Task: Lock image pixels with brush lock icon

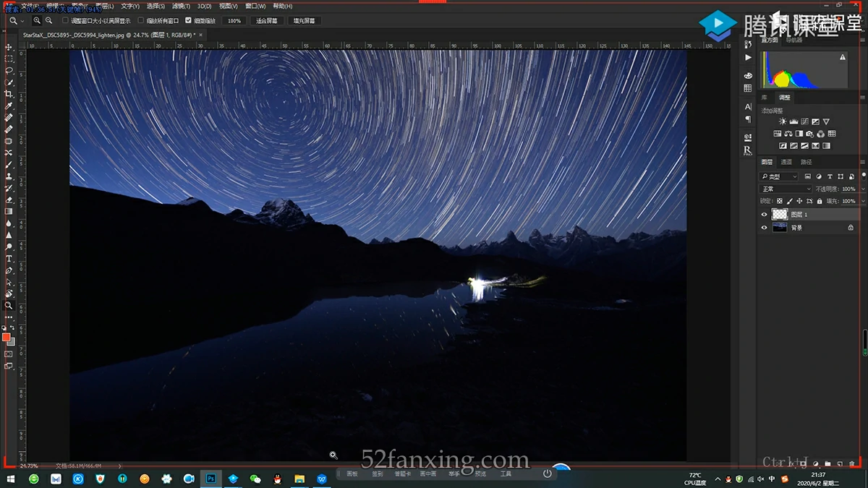Action: tap(789, 201)
